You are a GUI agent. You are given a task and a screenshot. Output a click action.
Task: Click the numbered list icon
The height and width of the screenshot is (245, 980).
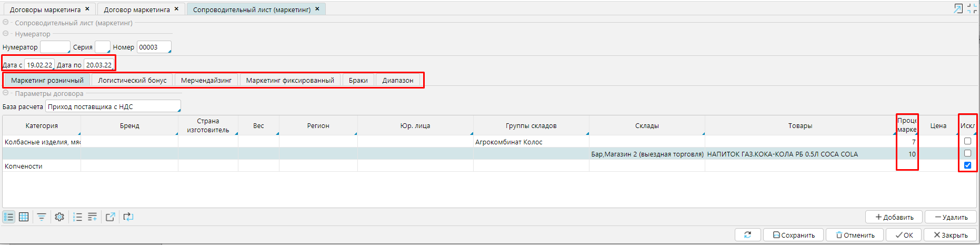point(77,217)
